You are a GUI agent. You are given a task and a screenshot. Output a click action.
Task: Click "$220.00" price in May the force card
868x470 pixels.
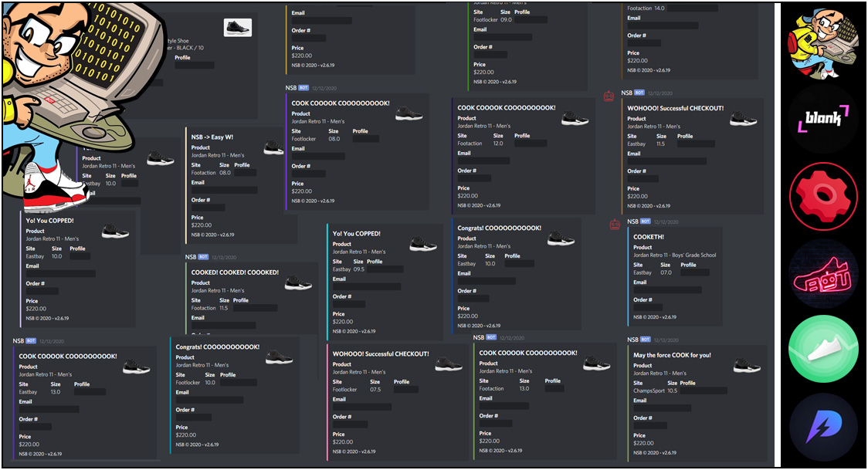pyautogui.click(x=643, y=443)
